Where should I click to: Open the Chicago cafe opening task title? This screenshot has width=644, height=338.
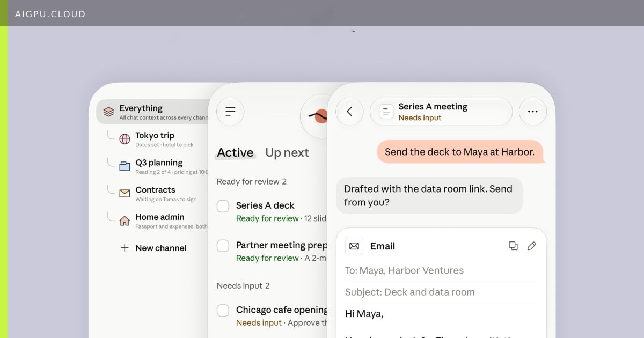282,310
